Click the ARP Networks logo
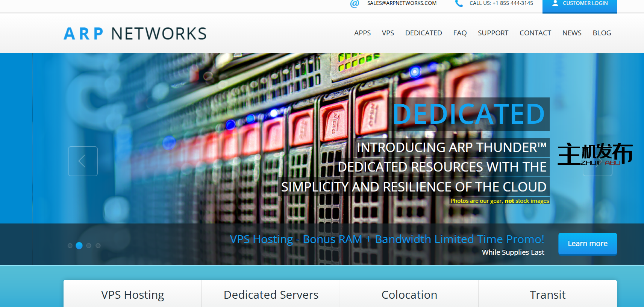 point(135,33)
